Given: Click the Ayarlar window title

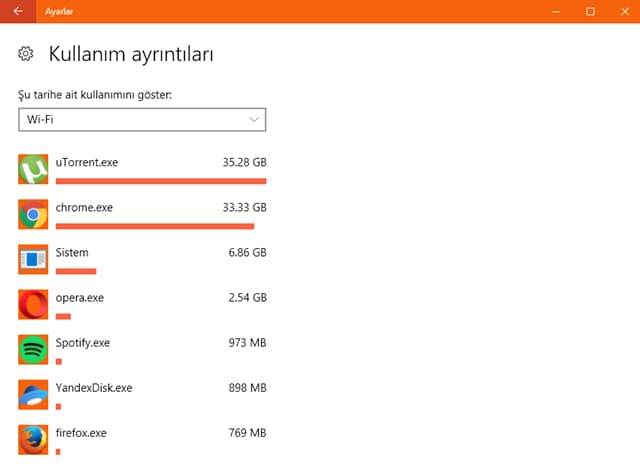Looking at the screenshot, I should [x=59, y=11].
